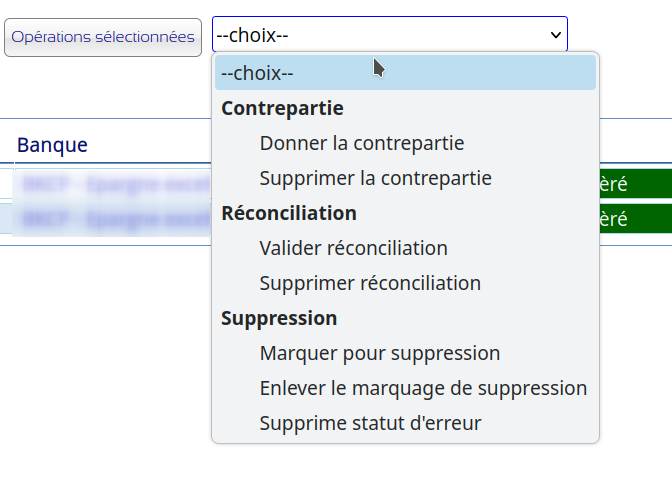Click the green status cell in second row
This screenshot has width=672, height=489.
635,218
